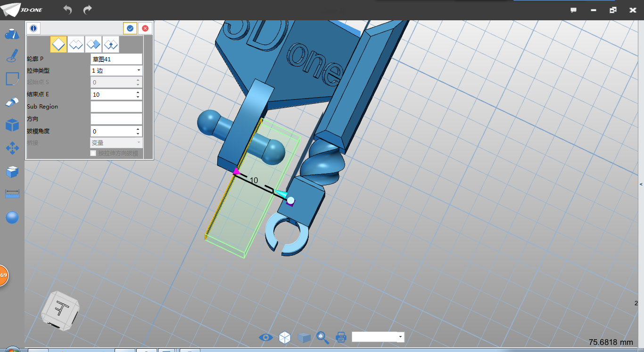The width and height of the screenshot is (644, 352).
Task: Select the subtract-material boolean mode
Action: 93,44
